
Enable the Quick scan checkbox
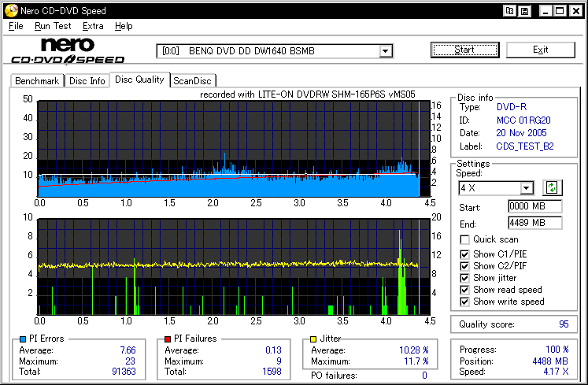[x=465, y=239]
